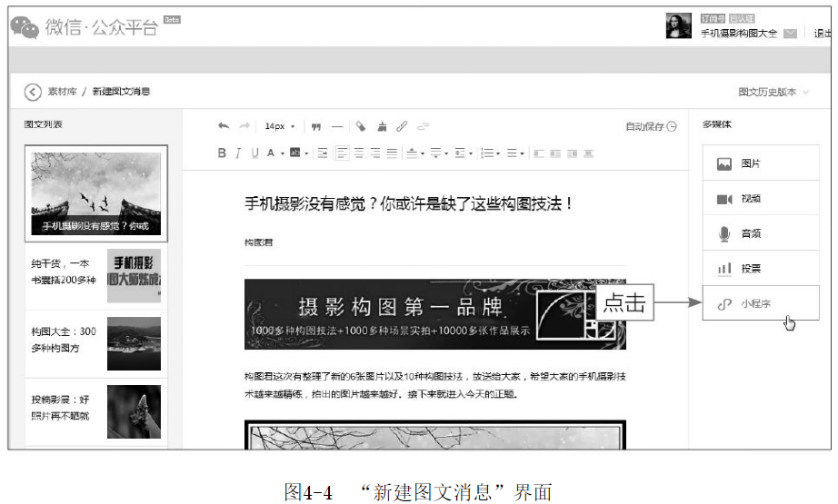Select the 构图大全 article thumbnail in list
This screenshot has height=504, width=838.
(x=134, y=343)
